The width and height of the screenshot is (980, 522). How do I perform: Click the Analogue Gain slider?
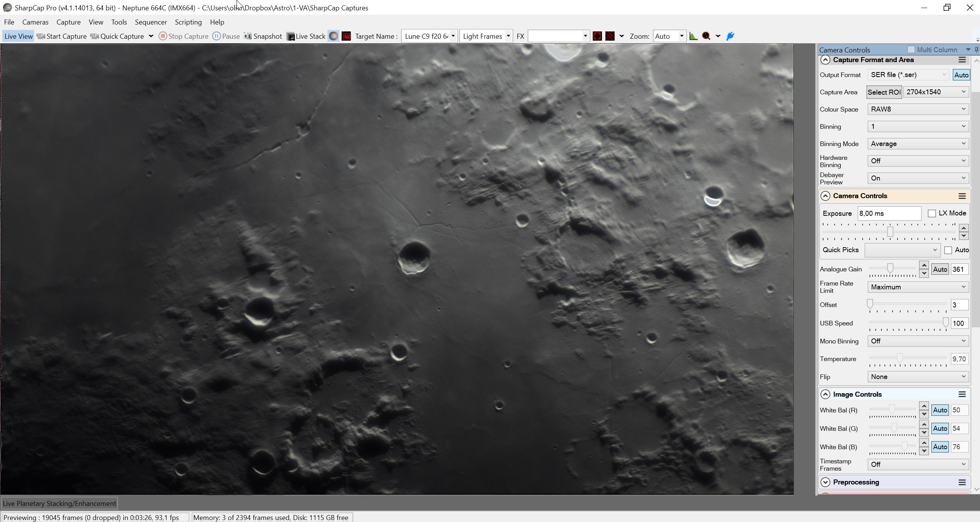(892, 269)
